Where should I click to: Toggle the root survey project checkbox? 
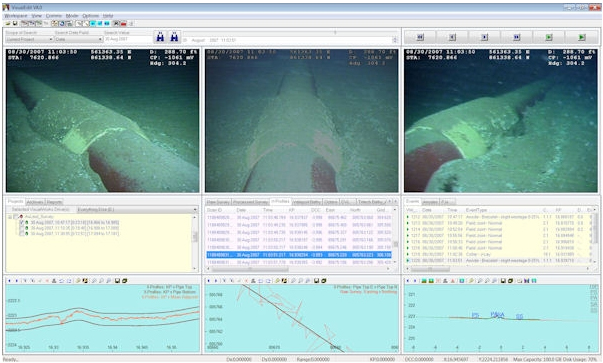point(16,217)
